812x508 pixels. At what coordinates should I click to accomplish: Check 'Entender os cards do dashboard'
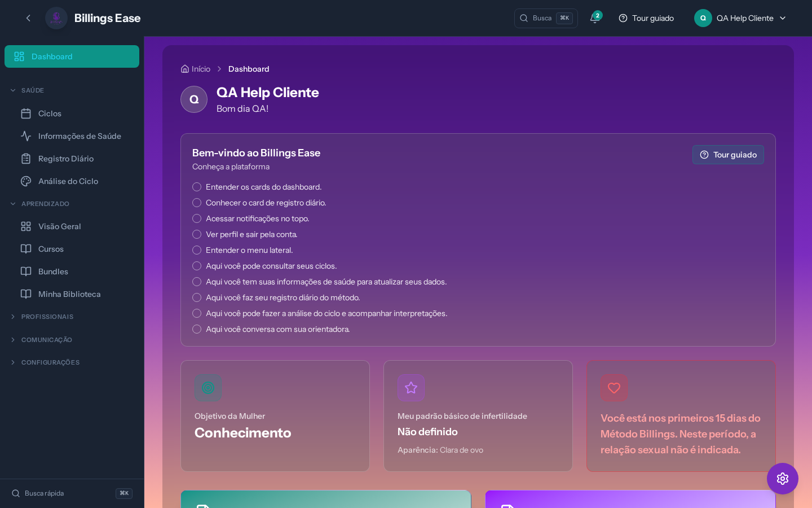pyautogui.click(x=197, y=187)
